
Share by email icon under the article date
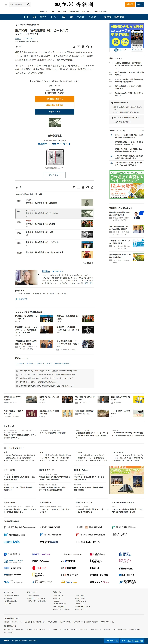tap(74, 47)
